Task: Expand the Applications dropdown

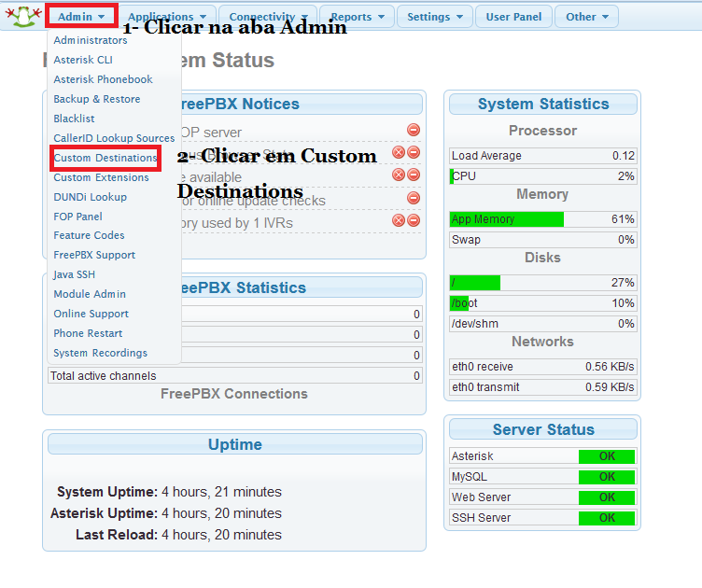Action: [166, 17]
